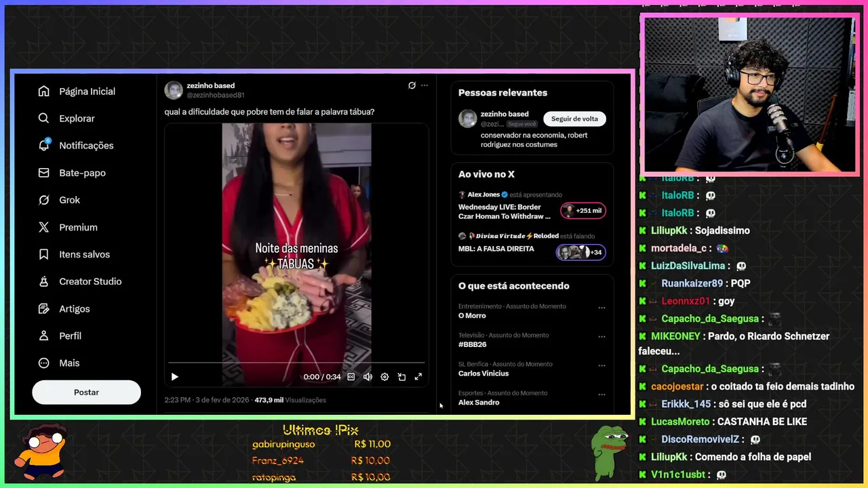The height and width of the screenshot is (488, 868).
Task: Click the person Perfil icon
Action: click(44, 335)
